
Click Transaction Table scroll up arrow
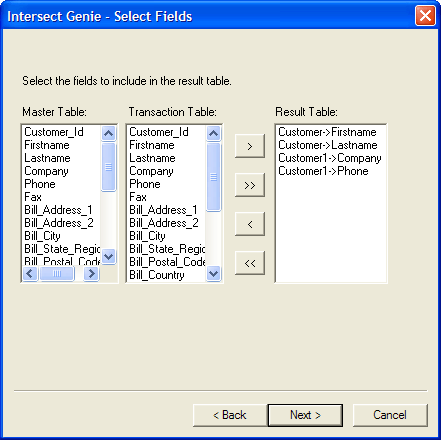click(214, 133)
